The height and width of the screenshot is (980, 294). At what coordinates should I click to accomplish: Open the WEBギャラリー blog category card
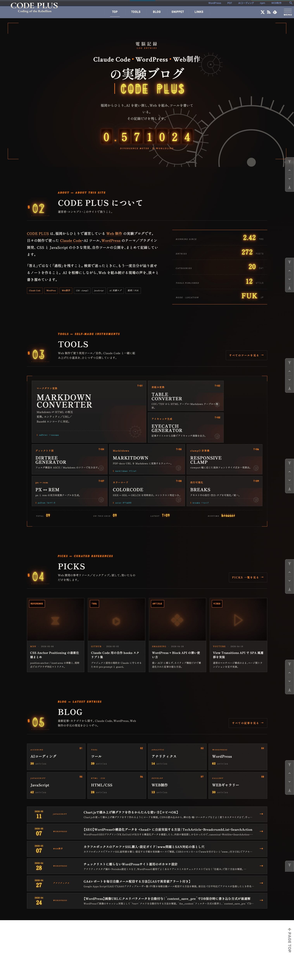point(238,785)
